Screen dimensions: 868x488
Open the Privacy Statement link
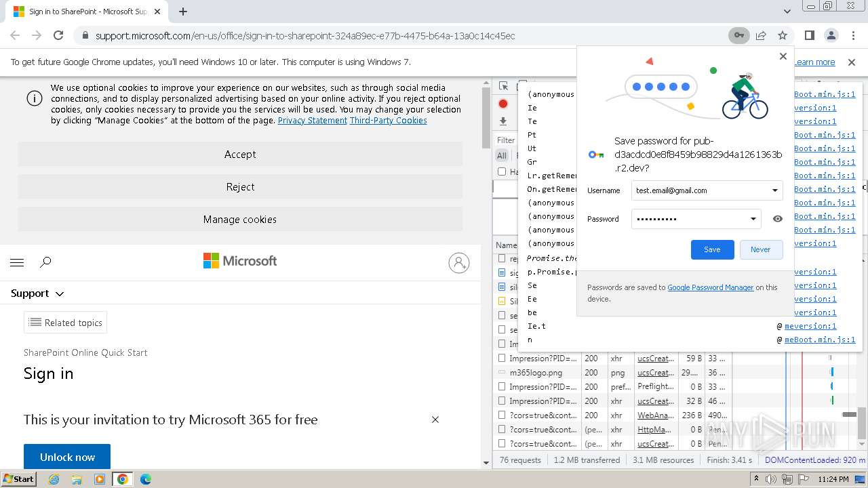click(313, 120)
